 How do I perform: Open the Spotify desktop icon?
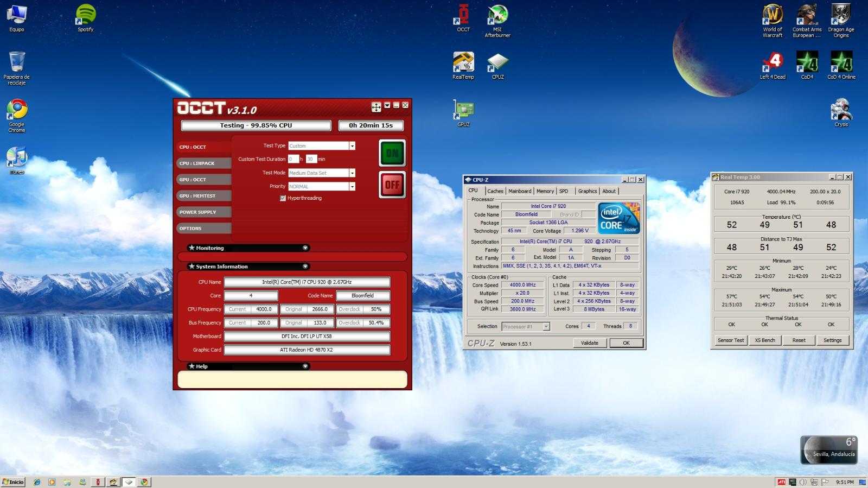coord(85,18)
